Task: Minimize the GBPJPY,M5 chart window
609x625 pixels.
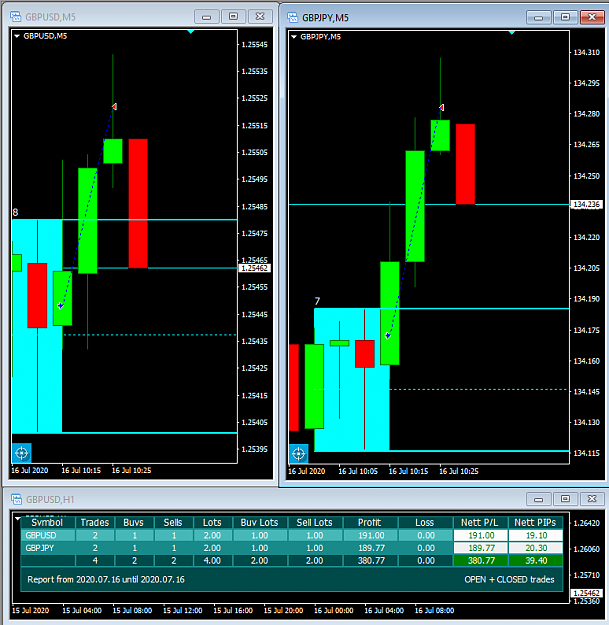Action: [x=538, y=18]
